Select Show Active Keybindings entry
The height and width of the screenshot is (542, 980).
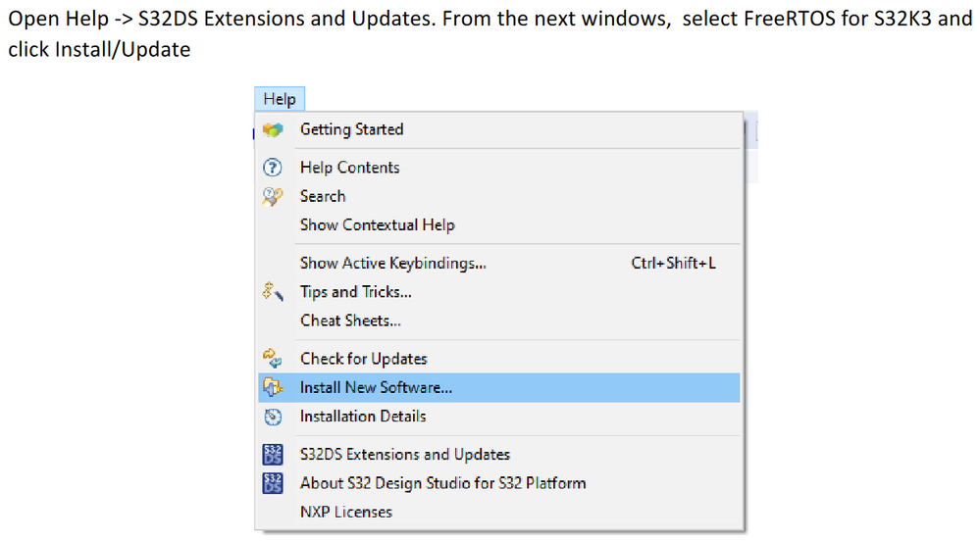[392, 263]
